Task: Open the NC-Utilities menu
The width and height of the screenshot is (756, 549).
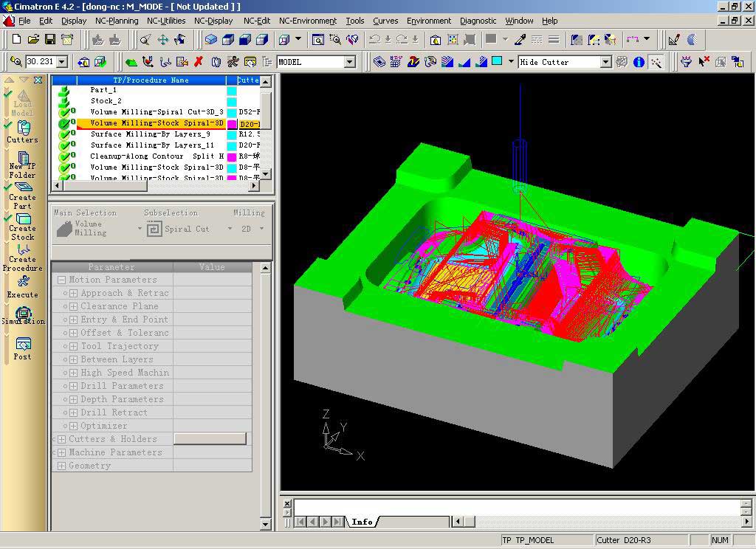Action: (x=166, y=21)
